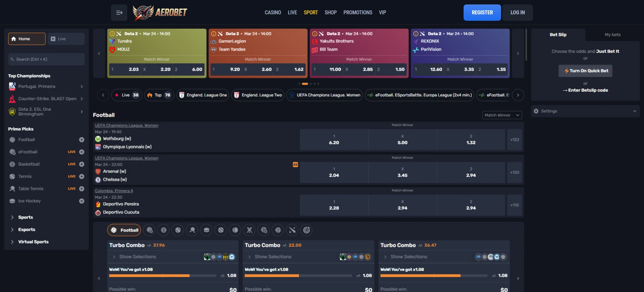Click plus icon next to Table Tennis
The width and height of the screenshot is (644, 292).
82,189
